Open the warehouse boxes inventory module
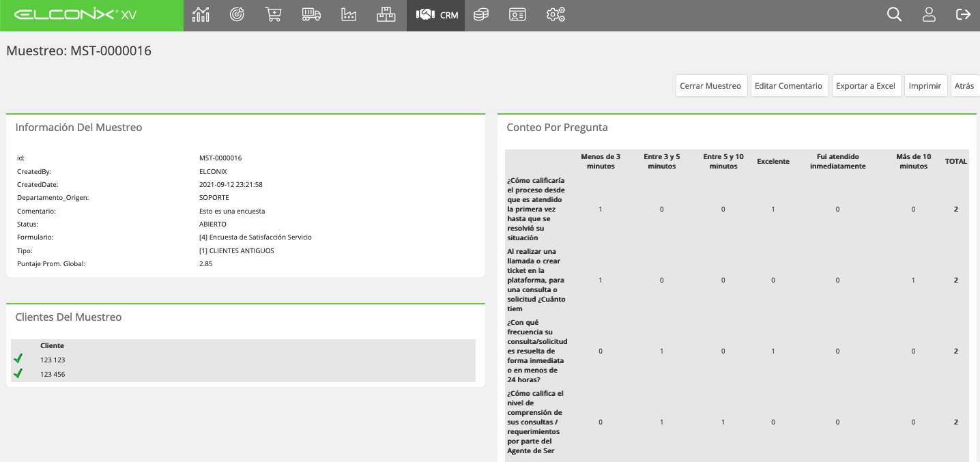Image resolution: width=980 pixels, height=462 pixels. tap(386, 14)
